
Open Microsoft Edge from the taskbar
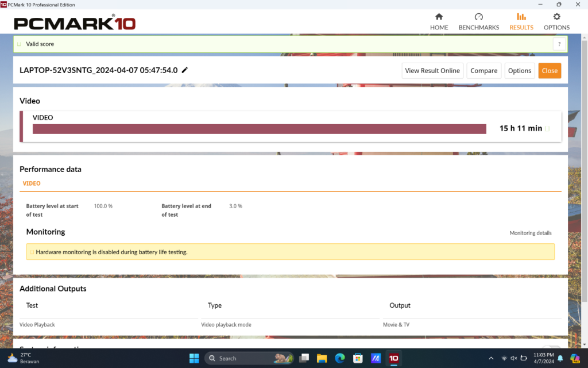tap(339, 358)
